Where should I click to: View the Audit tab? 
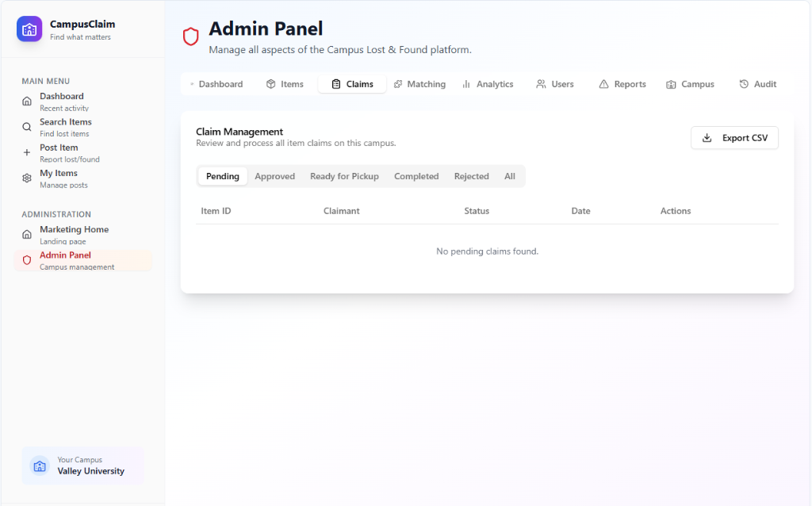coord(757,84)
